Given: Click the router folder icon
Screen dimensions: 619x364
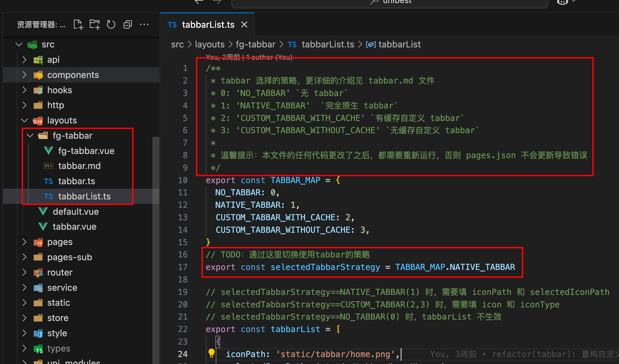Looking at the screenshot, I should point(38,272).
